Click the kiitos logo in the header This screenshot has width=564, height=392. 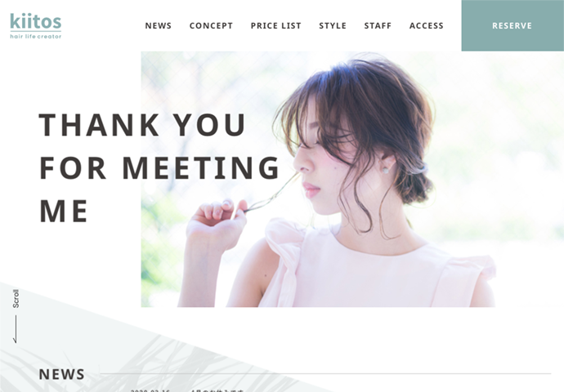pyautogui.click(x=36, y=21)
